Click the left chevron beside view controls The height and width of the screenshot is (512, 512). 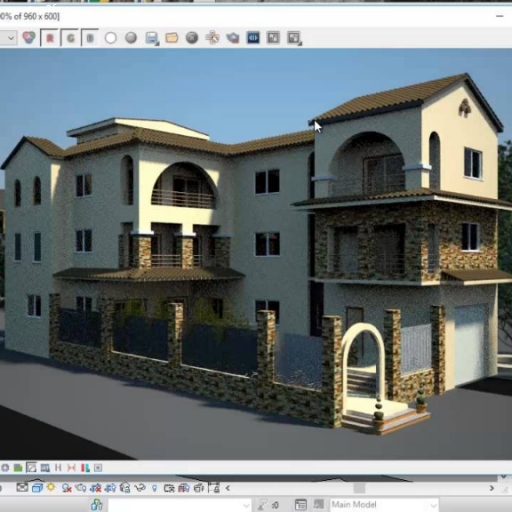click(228, 488)
